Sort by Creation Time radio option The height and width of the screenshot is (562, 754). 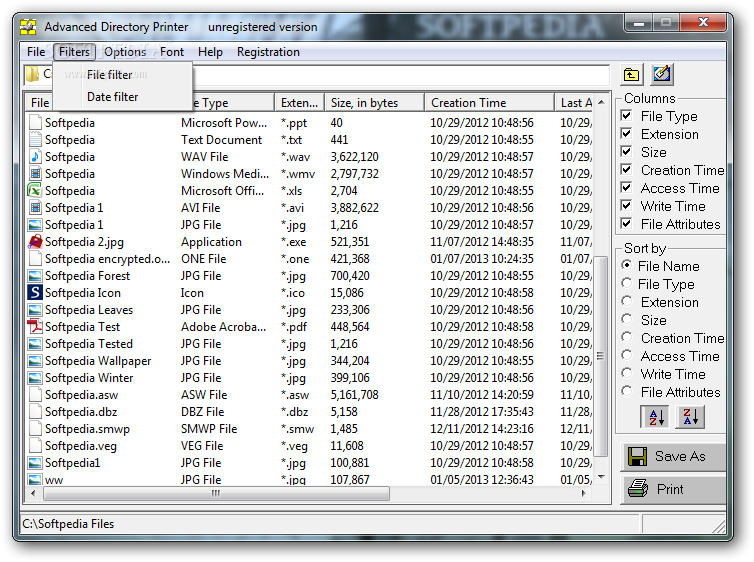pos(627,337)
